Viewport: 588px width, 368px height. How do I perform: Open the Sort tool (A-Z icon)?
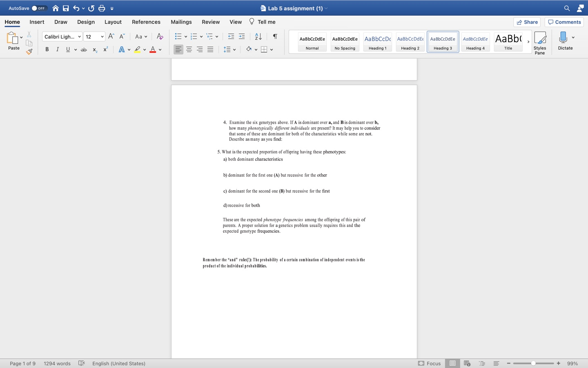click(x=258, y=36)
